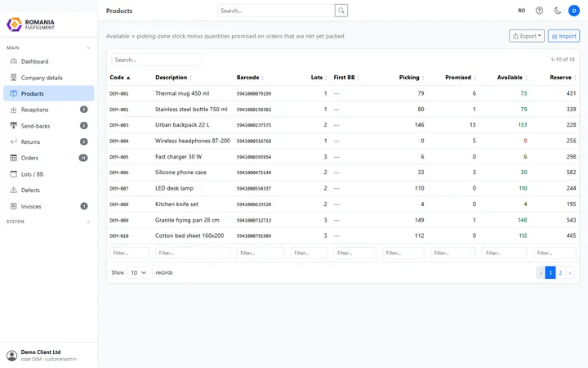
Task: Sort by Reserve column
Action: [x=563, y=78]
